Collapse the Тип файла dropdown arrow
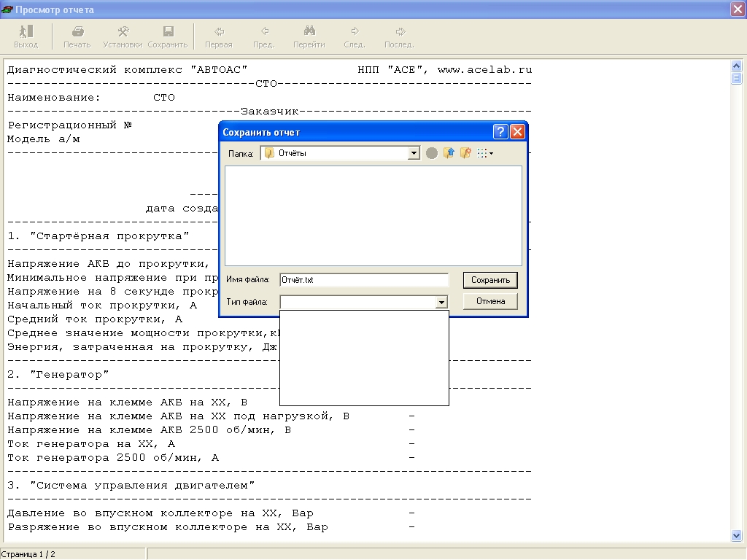Viewport: 747px width, 560px height. coord(441,302)
